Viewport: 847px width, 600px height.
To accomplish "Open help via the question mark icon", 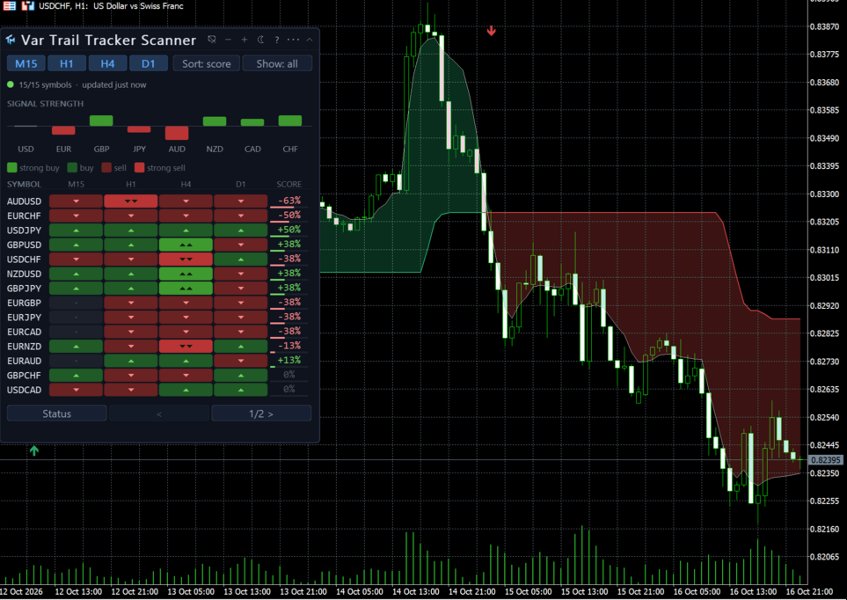I will [x=277, y=39].
